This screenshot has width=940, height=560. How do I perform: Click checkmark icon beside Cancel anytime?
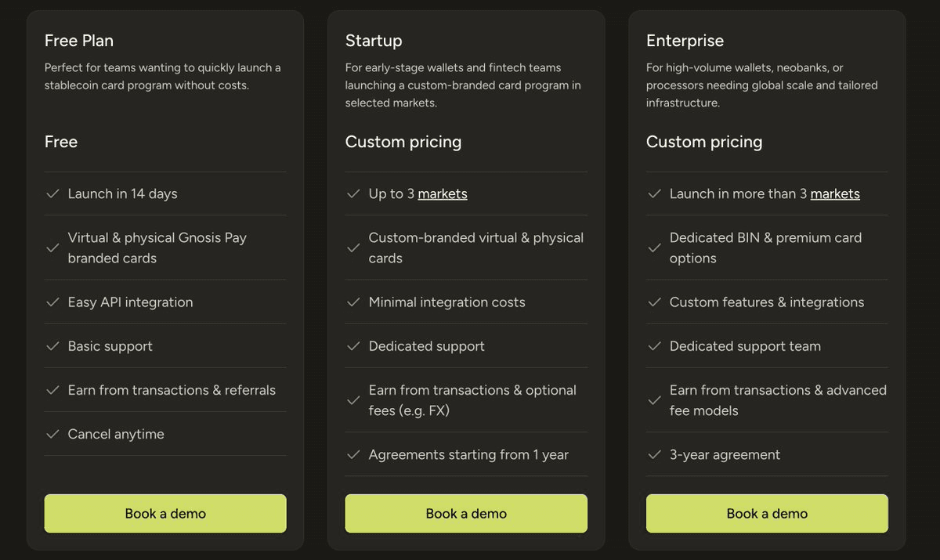coord(52,433)
